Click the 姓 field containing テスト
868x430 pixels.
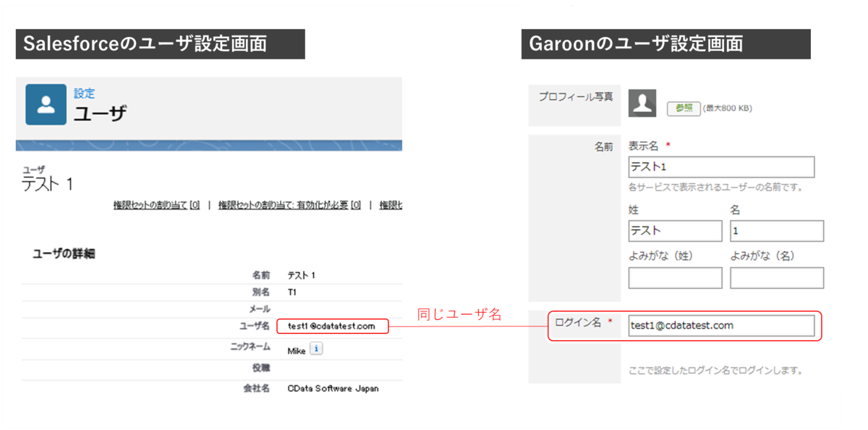[x=675, y=230]
